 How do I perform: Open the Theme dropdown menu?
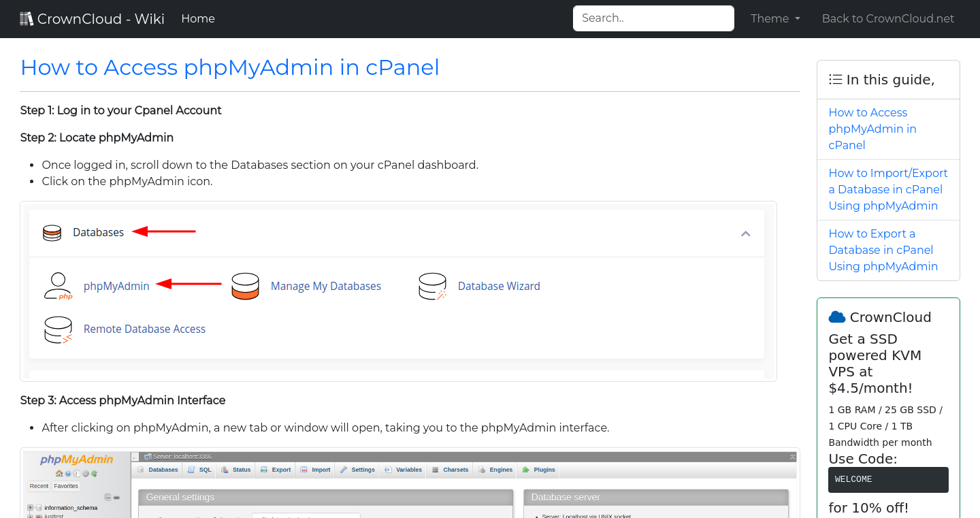pos(775,19)
